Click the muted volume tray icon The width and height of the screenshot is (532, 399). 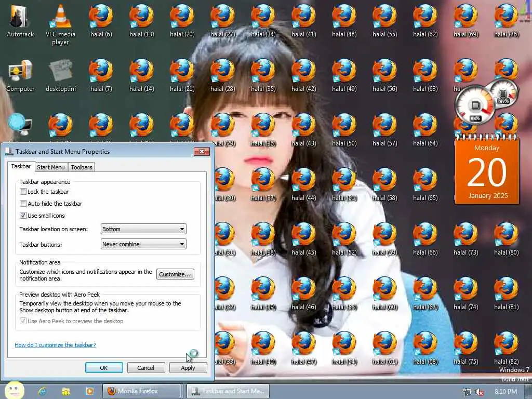480,392
